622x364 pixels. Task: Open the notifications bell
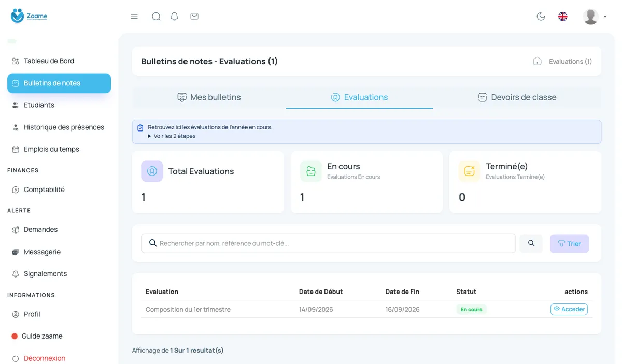click(175, 17)
